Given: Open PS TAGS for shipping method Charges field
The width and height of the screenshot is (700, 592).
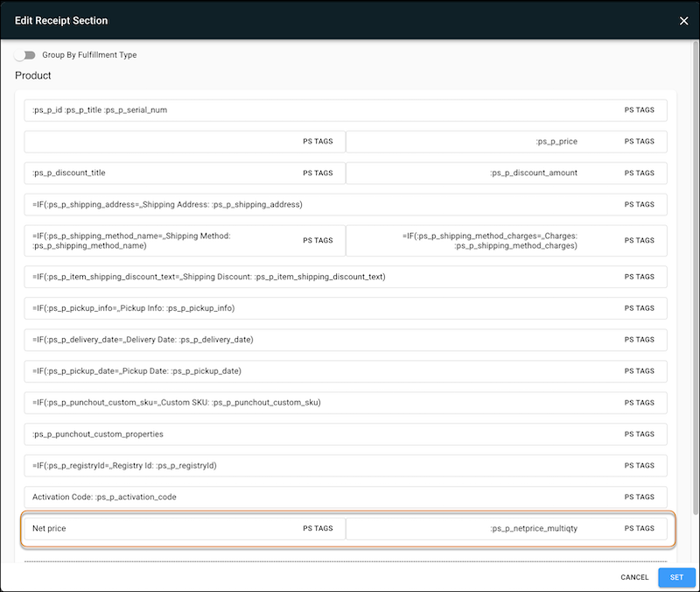Looking at the screenshot, I should pos(639,240).
